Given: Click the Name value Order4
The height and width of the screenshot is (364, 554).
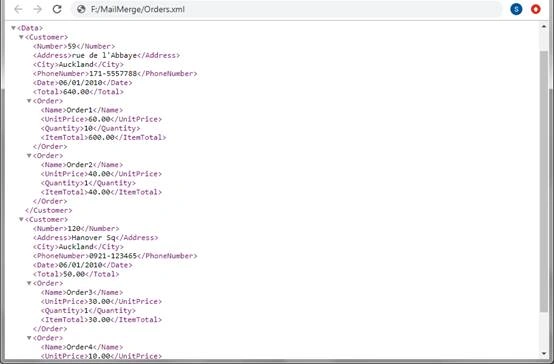Looking at the screenshot, I should click(x=79, y=347).
